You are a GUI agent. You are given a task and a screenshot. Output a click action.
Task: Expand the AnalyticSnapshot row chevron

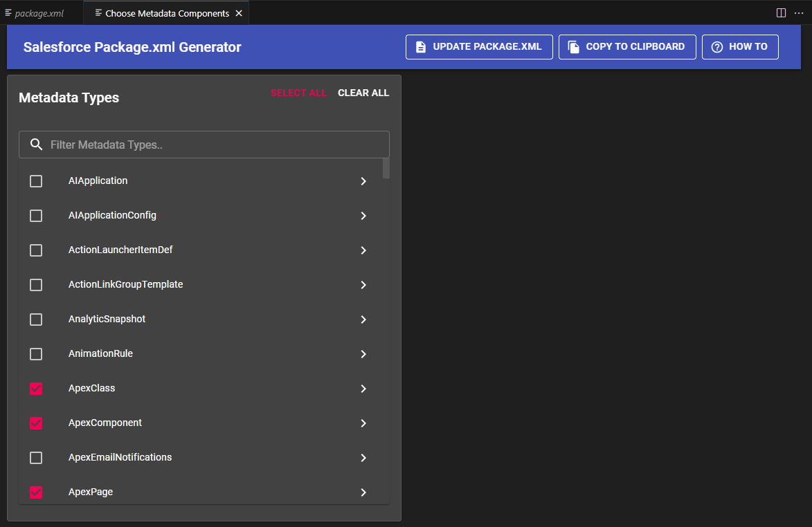(x=363, y=320)
